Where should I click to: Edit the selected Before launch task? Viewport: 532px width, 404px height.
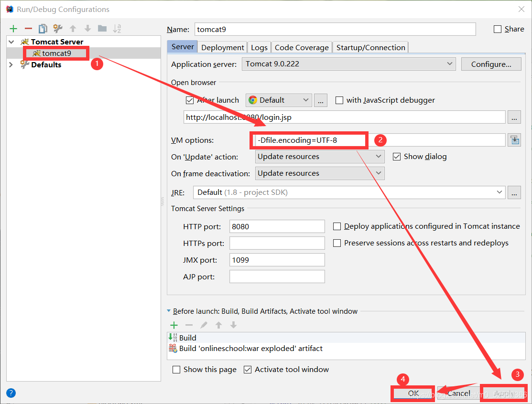click(x=204, y=325)
